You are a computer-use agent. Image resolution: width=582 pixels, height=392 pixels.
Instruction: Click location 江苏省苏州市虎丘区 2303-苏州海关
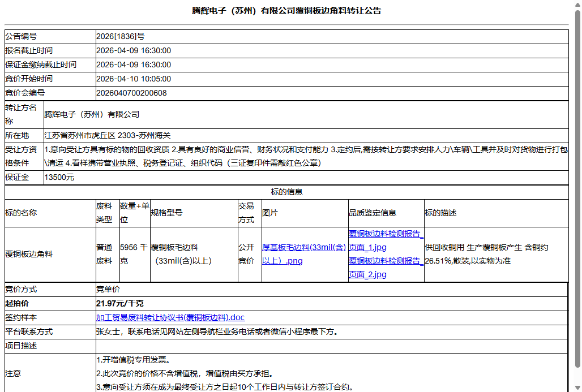tap(107, 135)
